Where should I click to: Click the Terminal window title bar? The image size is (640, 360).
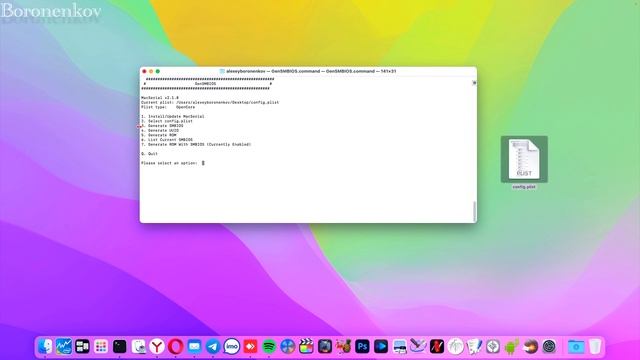tap(308, 71)
